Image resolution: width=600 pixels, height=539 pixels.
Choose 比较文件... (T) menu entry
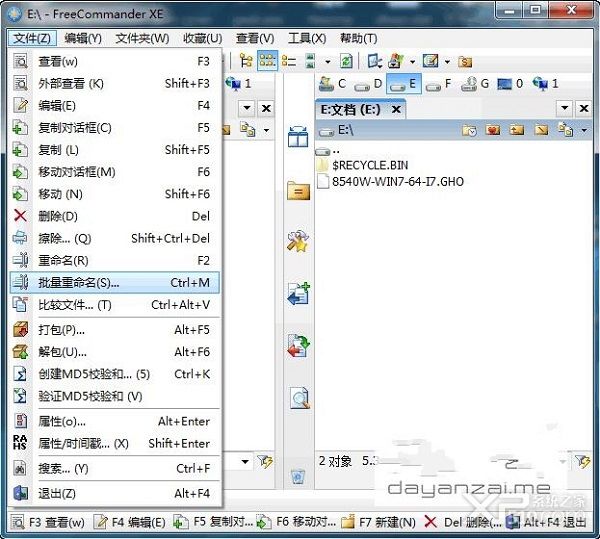point(115,305)
